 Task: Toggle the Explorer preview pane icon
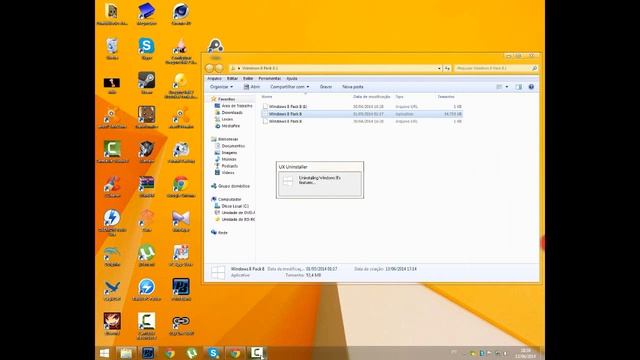click(x=518, y=87)
